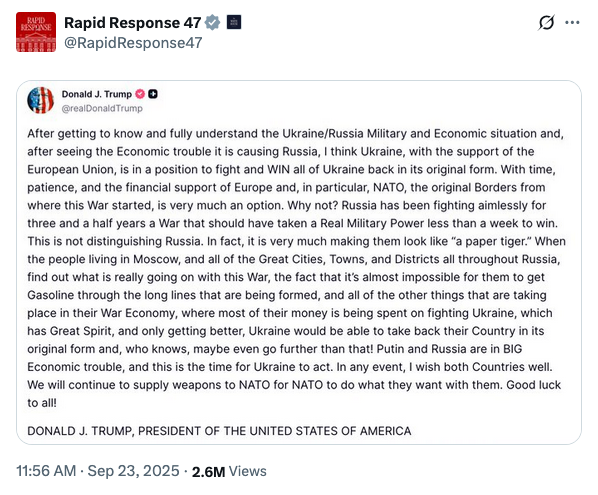Click Donald J. Trump avatar image
This screenshot has width=598, height=495.
tap(40, 100)
